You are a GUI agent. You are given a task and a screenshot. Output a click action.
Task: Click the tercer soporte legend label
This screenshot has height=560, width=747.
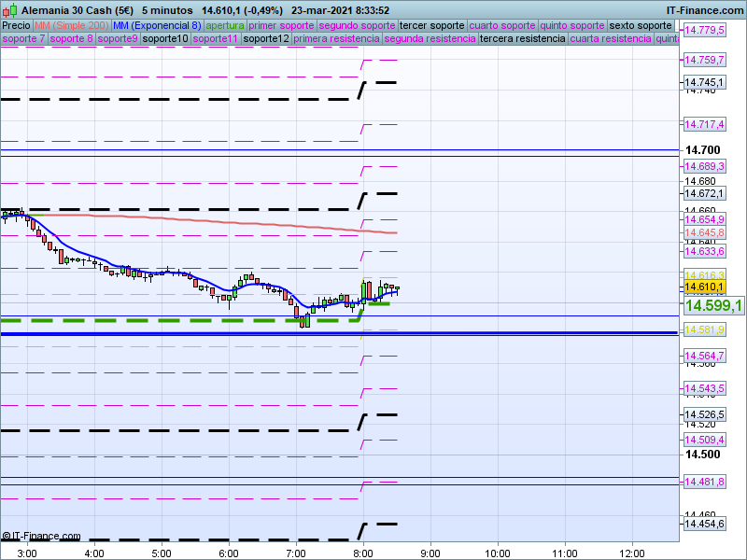pos(431,25)
